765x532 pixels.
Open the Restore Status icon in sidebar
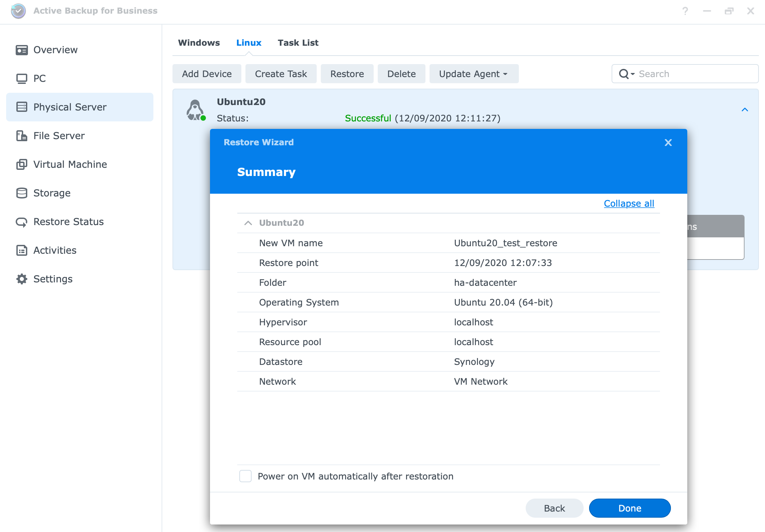[x=22, y=222]
